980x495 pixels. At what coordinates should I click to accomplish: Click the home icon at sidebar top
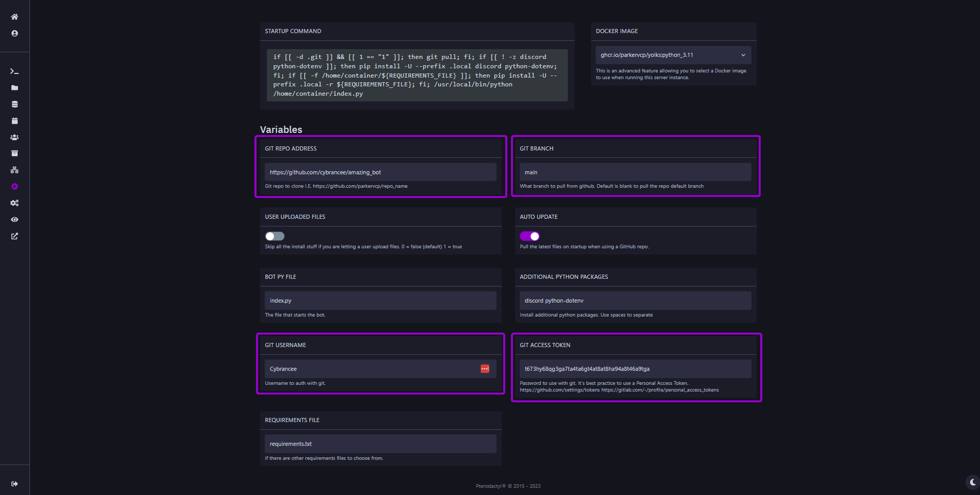(14, 17)
